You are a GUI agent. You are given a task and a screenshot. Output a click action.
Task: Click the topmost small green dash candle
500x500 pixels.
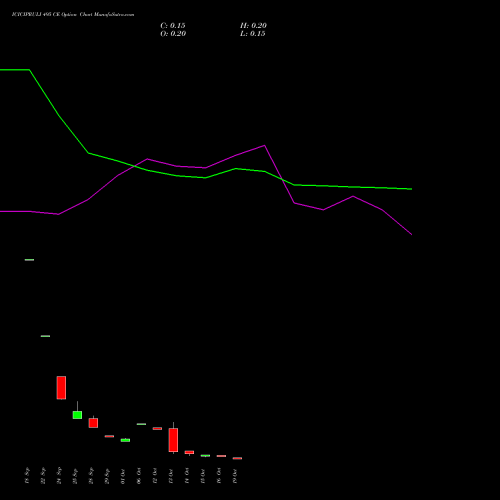pos(29,260)
